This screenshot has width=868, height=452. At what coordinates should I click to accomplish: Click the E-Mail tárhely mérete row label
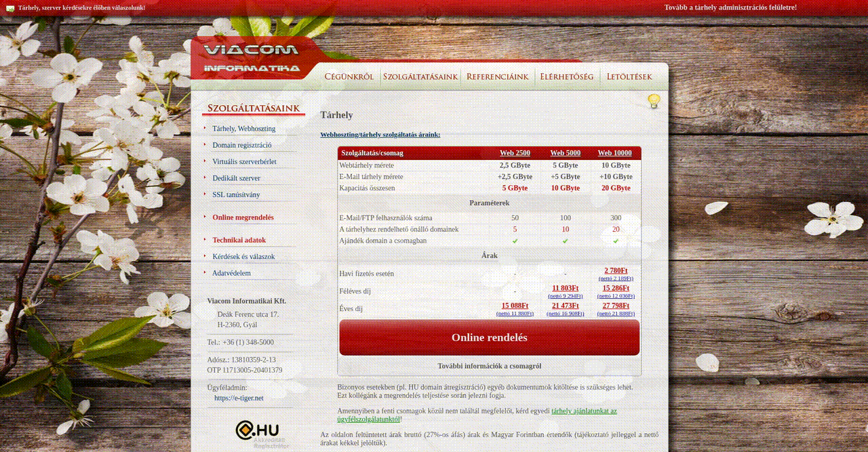pos(371,177)
